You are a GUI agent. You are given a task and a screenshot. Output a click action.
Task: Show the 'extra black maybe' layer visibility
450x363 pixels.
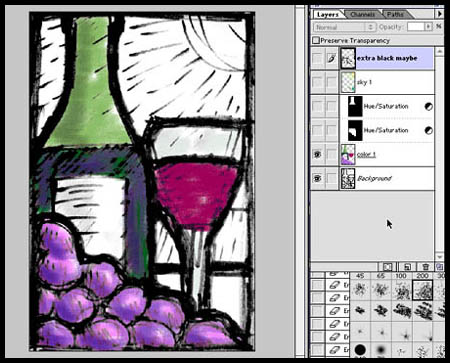click(317, 58)
